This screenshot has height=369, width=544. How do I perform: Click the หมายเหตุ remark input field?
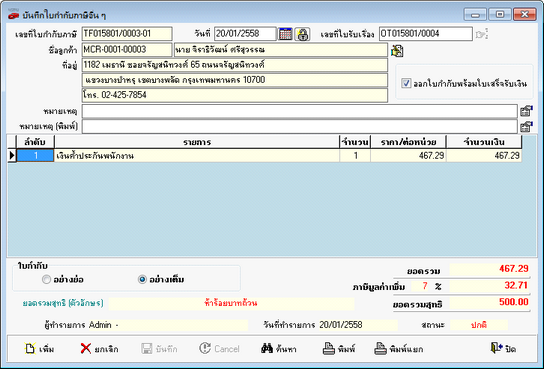click(300, 111)
